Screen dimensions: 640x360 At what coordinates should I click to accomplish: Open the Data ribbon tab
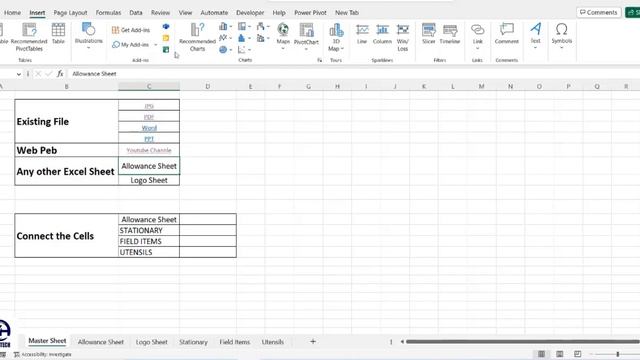pyautogui.click(x=136, y=13)
